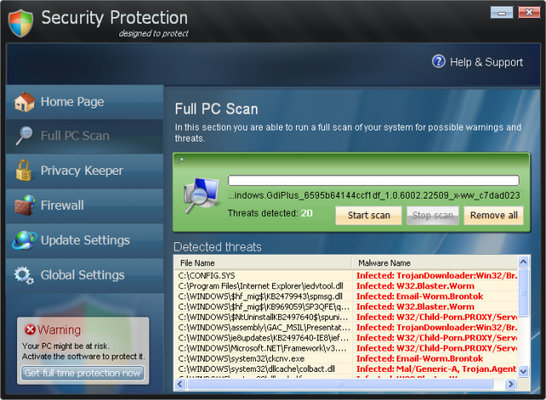The height and width of the screenshot is (400, 546).
Task: Click the padlock icon for Privacy Keeper
Action: tap(24, 171)
